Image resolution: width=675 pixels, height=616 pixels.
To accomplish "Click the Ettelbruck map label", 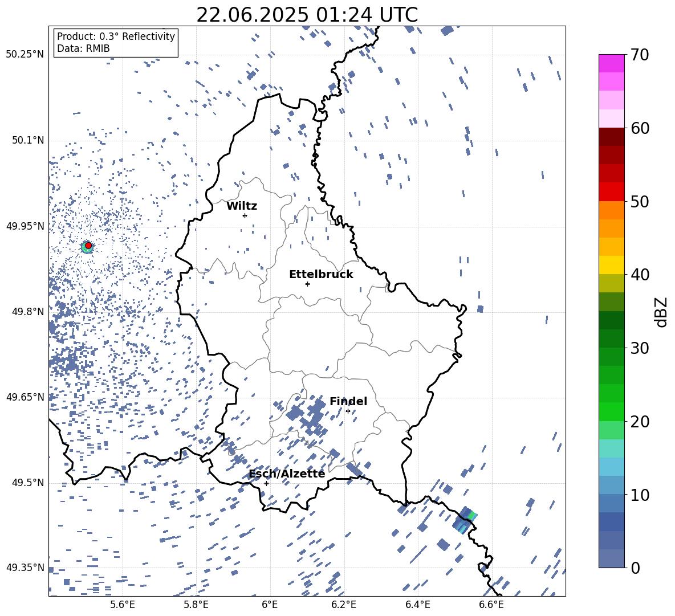I will click(x=321, y=275).
